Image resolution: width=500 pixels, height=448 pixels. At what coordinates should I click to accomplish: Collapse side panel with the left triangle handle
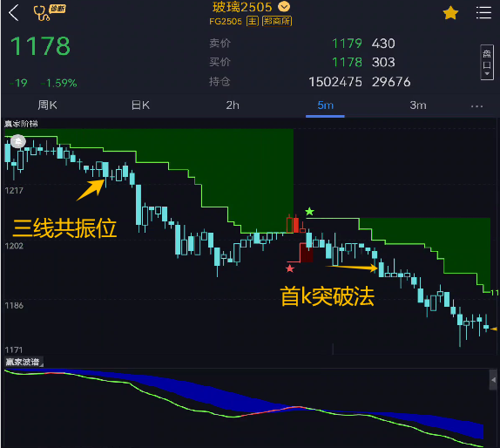493,380
